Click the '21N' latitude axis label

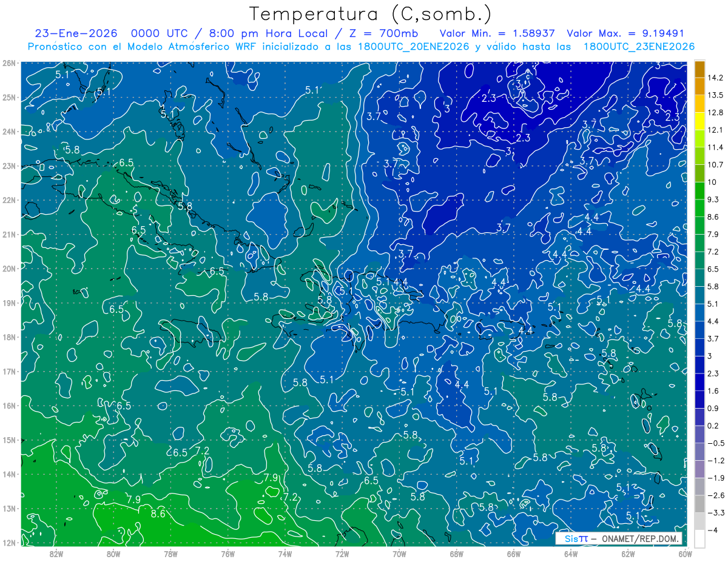9,235
